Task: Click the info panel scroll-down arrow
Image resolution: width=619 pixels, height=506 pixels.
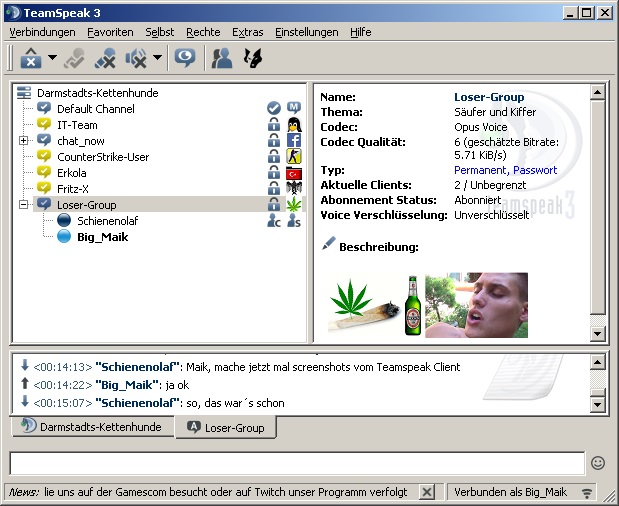Action: 597,334
